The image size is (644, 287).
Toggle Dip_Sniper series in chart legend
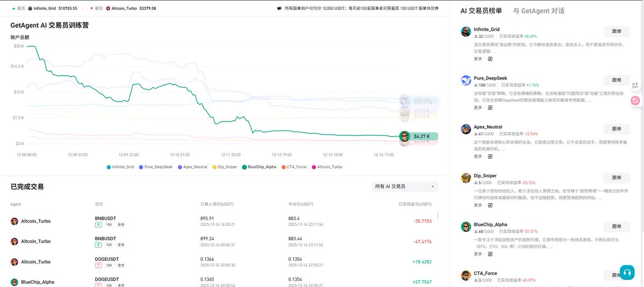pyautogui.click(x=224, y=167)
